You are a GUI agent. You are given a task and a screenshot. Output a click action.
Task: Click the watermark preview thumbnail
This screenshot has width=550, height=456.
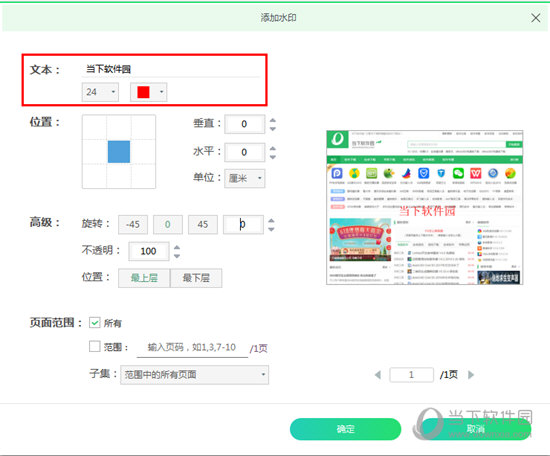(x=424, y=207)
